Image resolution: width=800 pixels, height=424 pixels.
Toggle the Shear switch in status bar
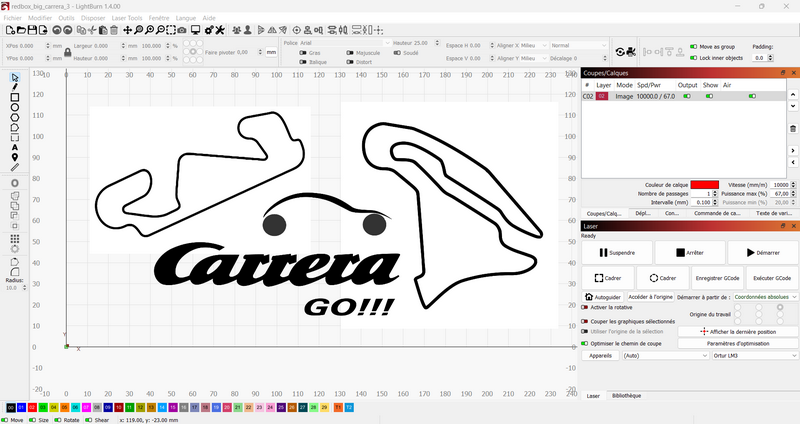click(x=89, y=420)
